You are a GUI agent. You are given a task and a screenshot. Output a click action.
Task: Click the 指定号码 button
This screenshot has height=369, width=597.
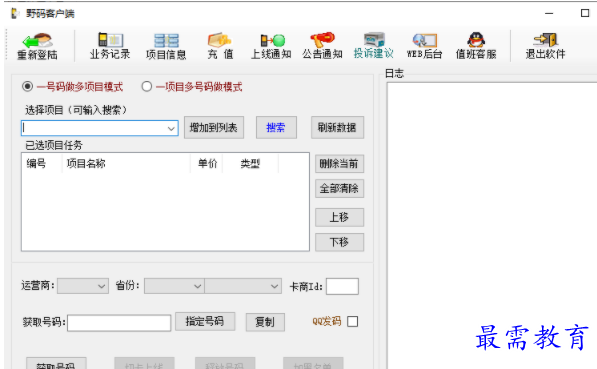(x=205, y=321)
